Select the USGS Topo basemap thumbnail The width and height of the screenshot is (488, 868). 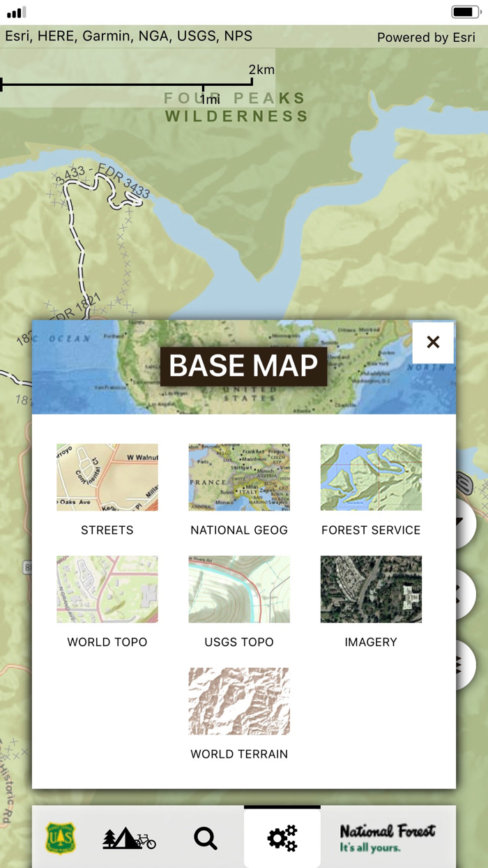pyautogui.click(x=239, y=589)
